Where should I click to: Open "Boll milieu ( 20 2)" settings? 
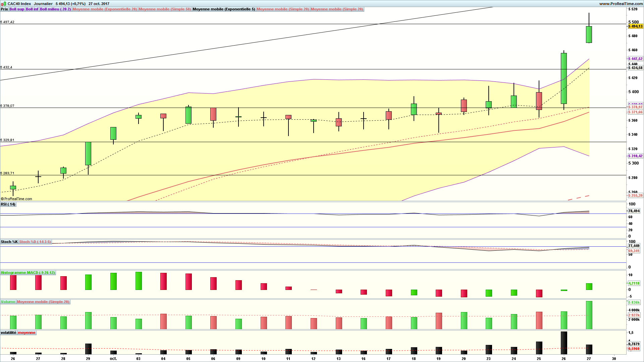click(x=55, y=9)
